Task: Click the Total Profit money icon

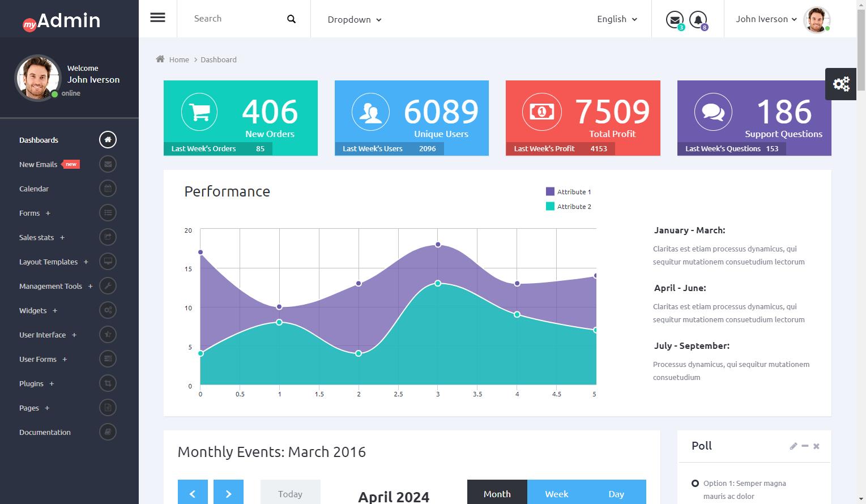Action: pyautogui.click(x=541, y=112)
